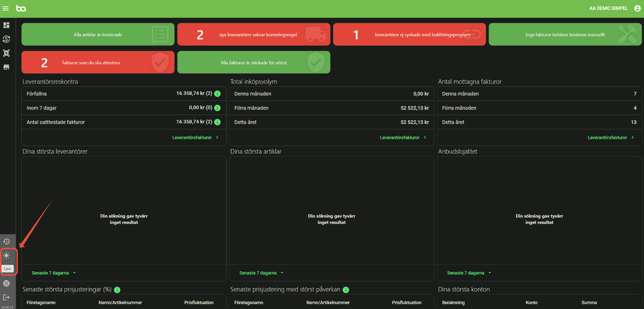
Task: Click info icon next to Förfallna amount
Action: (x=218, y=94)
